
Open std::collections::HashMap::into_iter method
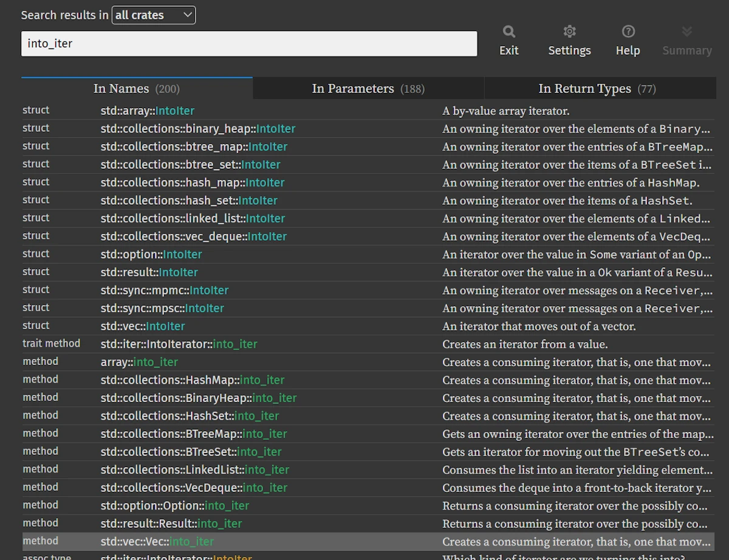pos(193,380)
